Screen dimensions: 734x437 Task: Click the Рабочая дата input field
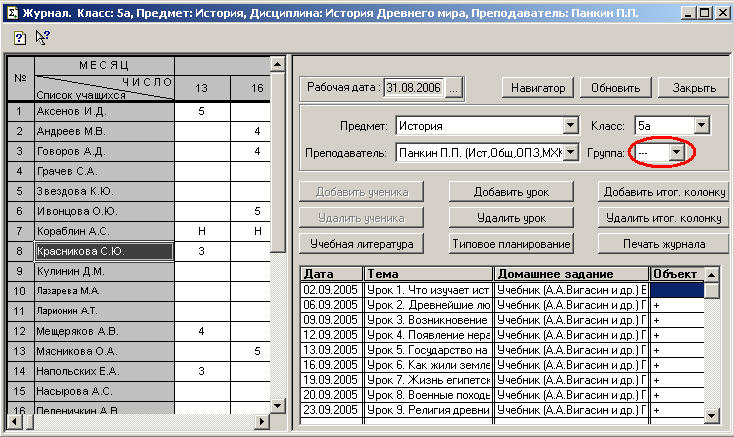pyautogui.click(x=414, y=88)
